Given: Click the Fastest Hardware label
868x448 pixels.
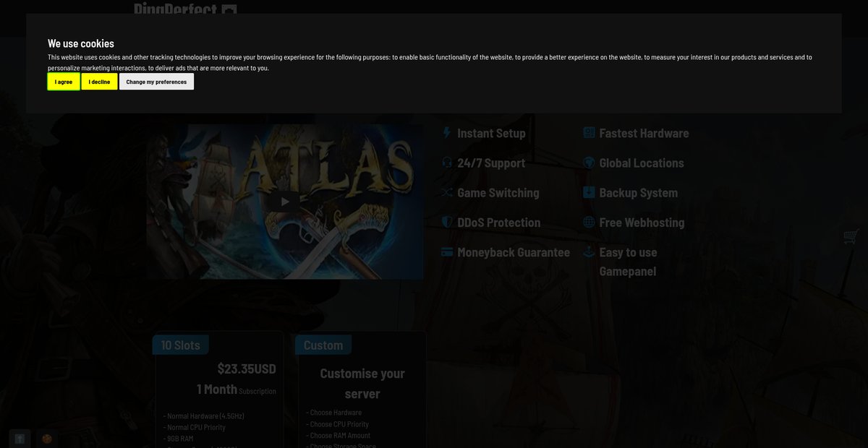Looking at the screenshot, I should (x=644, y=133).
